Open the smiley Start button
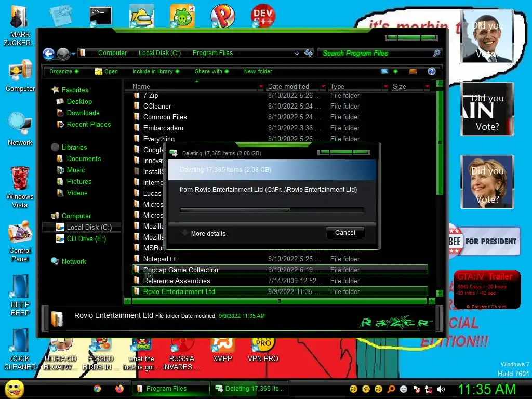Screen dimensions: 532x399 tap(14, 389)
